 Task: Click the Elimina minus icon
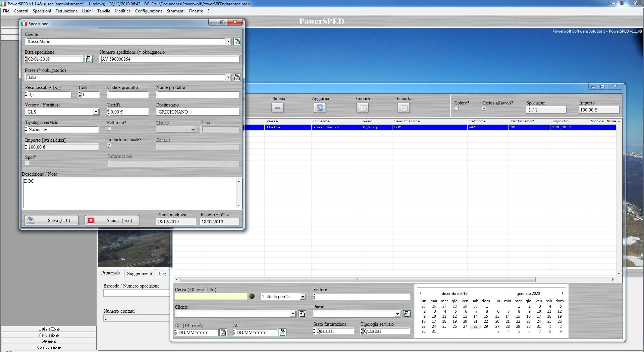[x=277, y=108]
